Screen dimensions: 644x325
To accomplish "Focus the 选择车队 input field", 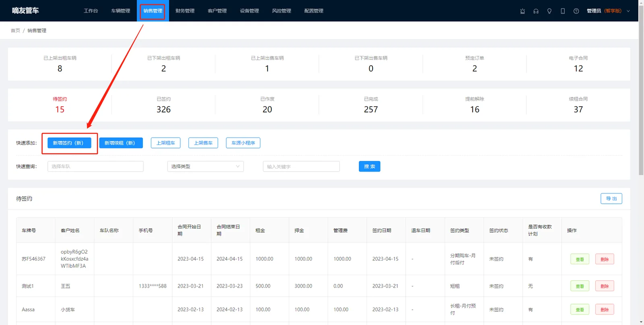I will click(x=95, y=166).
